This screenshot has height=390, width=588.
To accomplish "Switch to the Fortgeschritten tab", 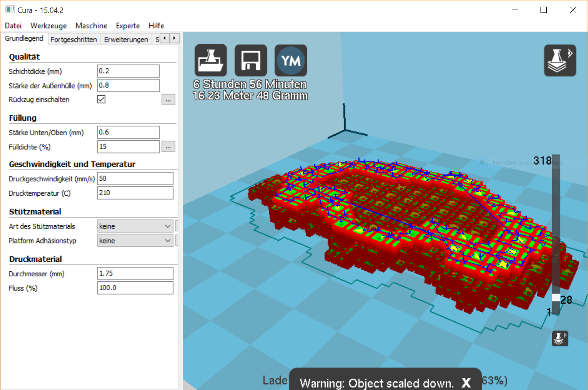I will (74, 40).
